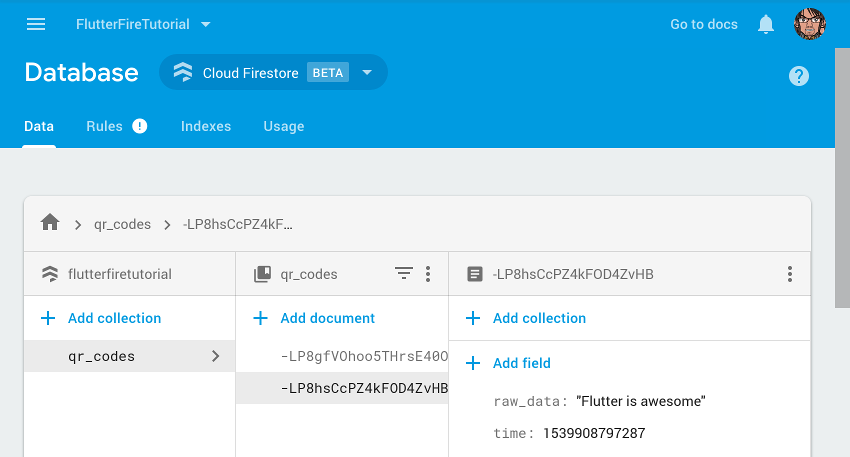The image size is (850, 457).
Task: Open the help question mark icon
Action: [799, 76]
